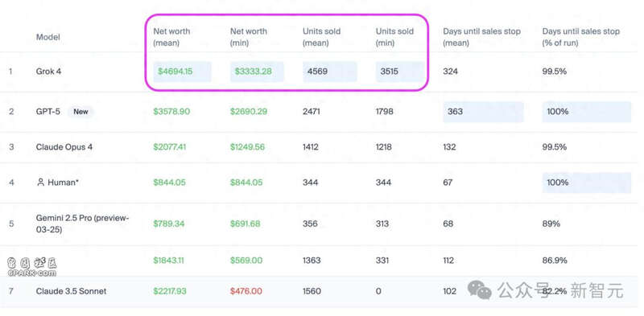
Task: Click Grok 4's $4694.15 net worth cell
Action: [x=182, y=72]
